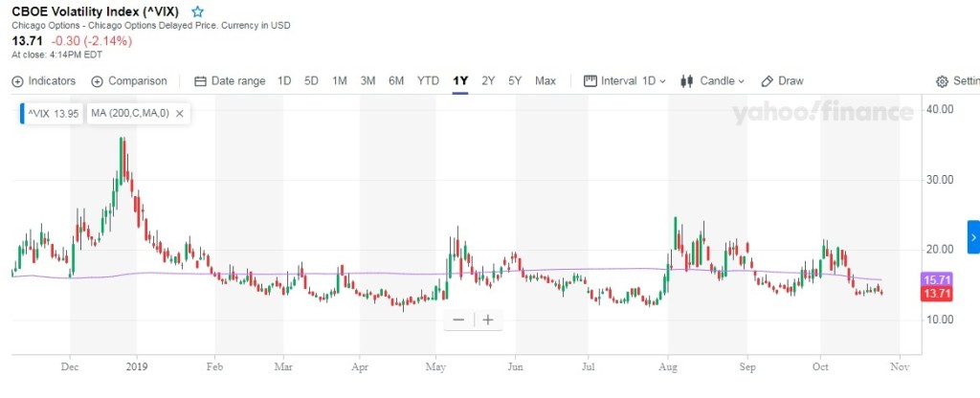980x398 pixels.
Task: Select the 6M time range
Action: (396, 81)
